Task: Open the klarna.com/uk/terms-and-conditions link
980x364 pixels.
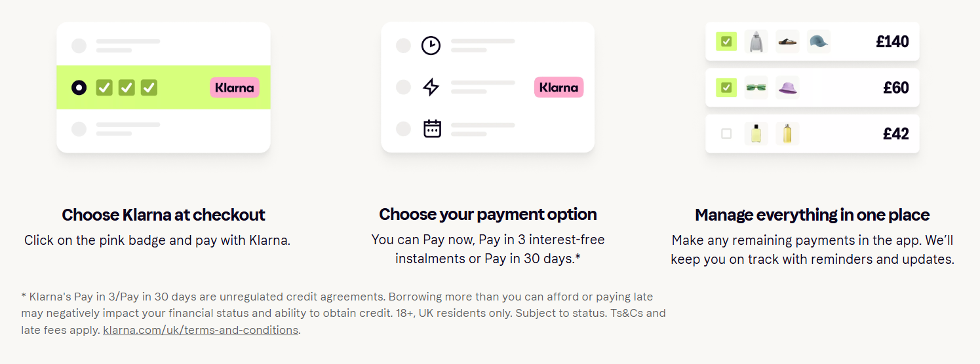Action: (201, 330)
